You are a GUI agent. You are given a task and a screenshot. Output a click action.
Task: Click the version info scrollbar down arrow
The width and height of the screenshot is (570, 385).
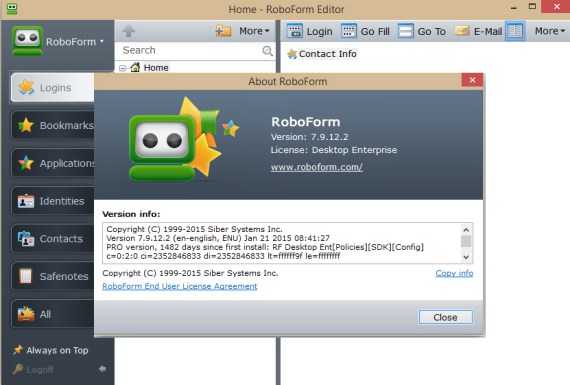tap(466, 257)
